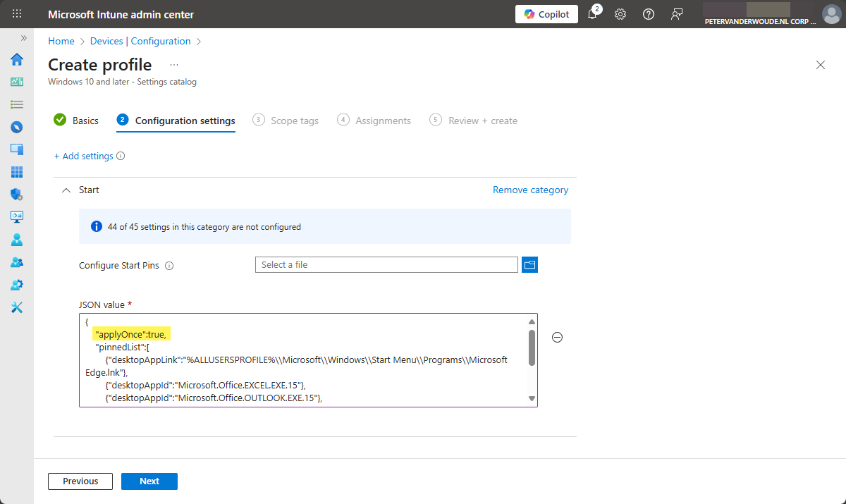The width and height of the screenshot is (846, 504).
Task: Open the settings gear icon
Action: point(620,14)
